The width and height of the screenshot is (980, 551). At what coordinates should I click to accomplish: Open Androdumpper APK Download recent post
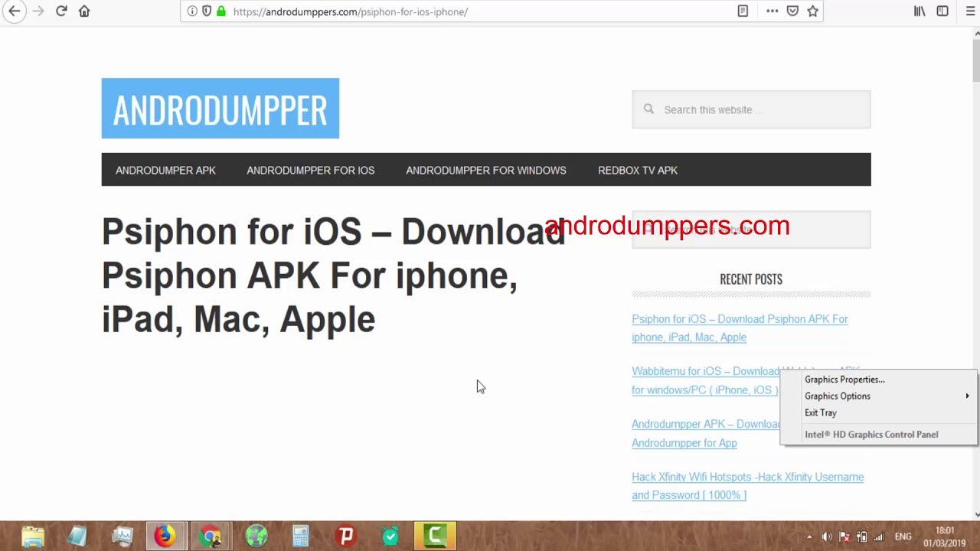click(x=705, y=433)
